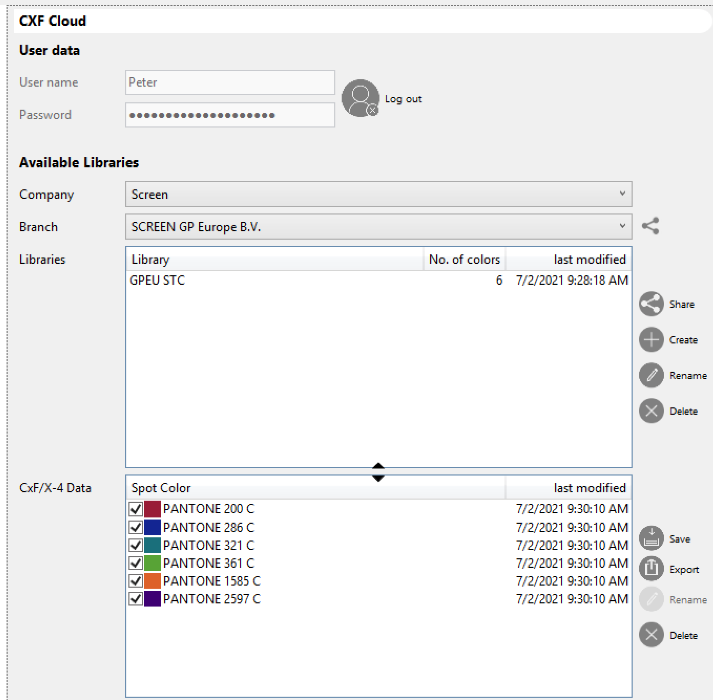Click the share icon beside Branch dropdown
713x700 pixels.
coord(650,226)
